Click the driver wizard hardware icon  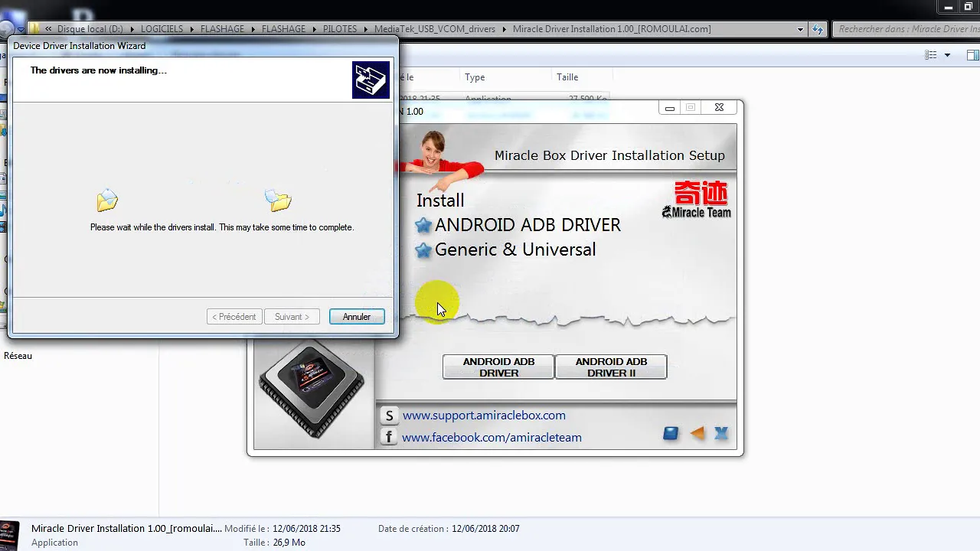[x=371, y=80]
